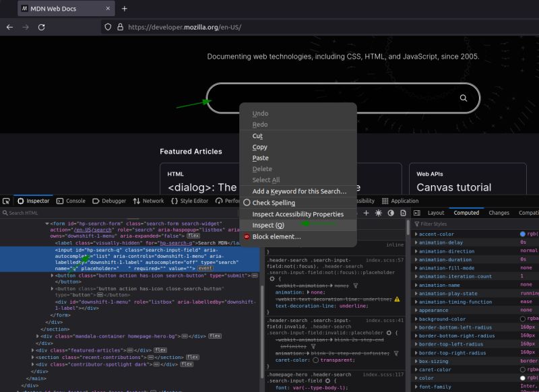This screenshot has height=392, width=539.
Task: Select the Computed sidebar tab
Action: tap(466, 213)
